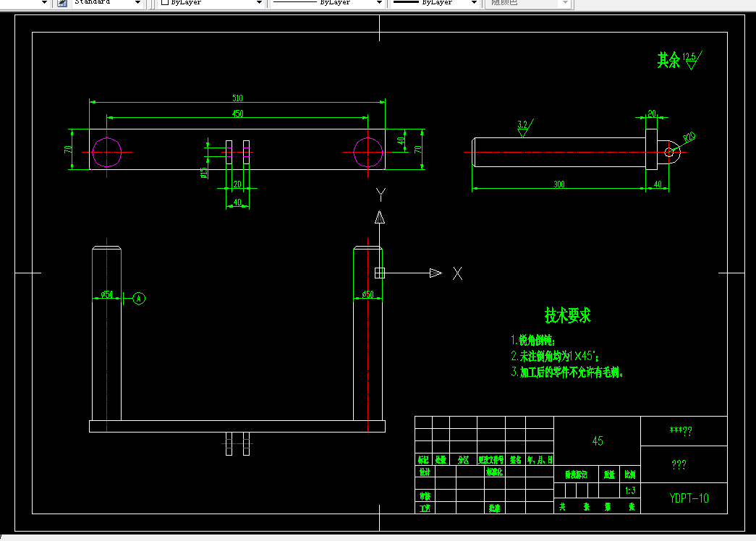Select material 45 in title block
Viewport: 756px width, 541px height.
click(x=598, y=440)
